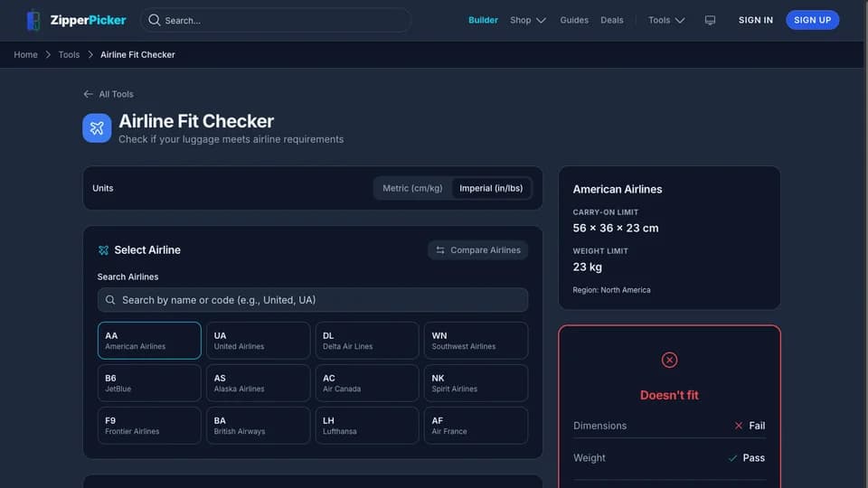Viewport: 868px width, 488px height.
Task: Switch units to Imperial (in/lbs)
Action: coord(491,188)
